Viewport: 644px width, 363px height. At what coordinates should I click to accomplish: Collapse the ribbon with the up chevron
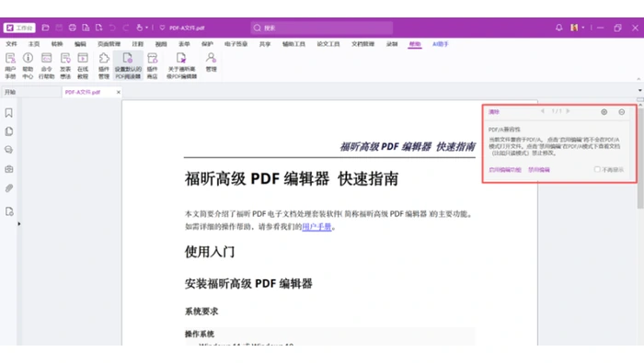[x=638, y=78]
